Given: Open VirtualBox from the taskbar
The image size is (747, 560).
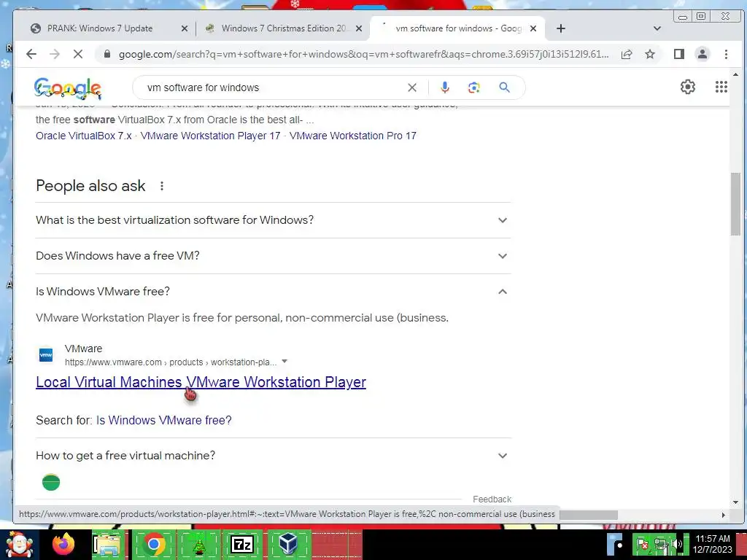Looking at the screenshot, I should (x=289, y=545).
